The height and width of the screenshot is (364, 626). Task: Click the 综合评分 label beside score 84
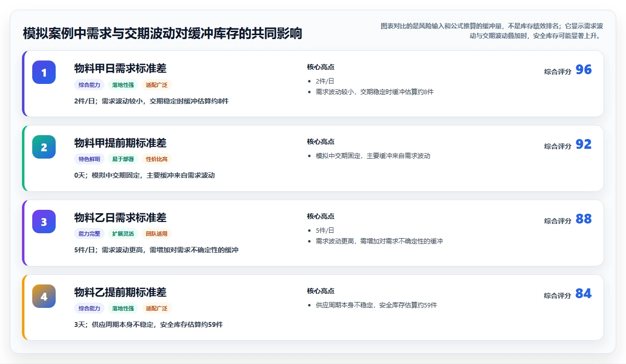pyautogui.click(x=558, y=296)
